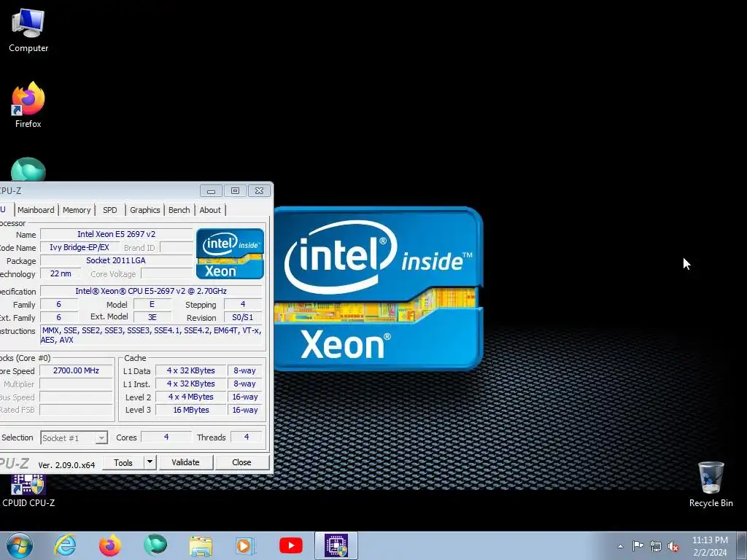Viewport: 747px width, 560px height.
Task: Click the Level 3 associativity 16-way
Action: tap(245, 410)
